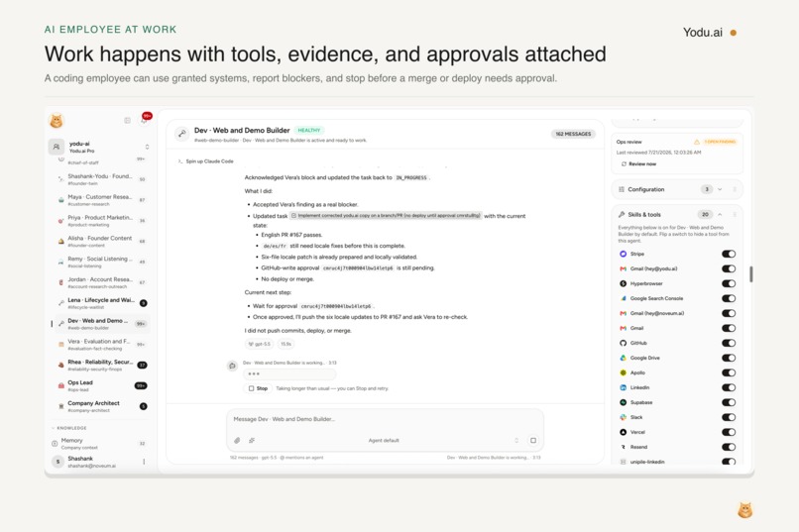Click the Slack logo icon
Screen dimensions: 799x532
click(x=623, y=417)
